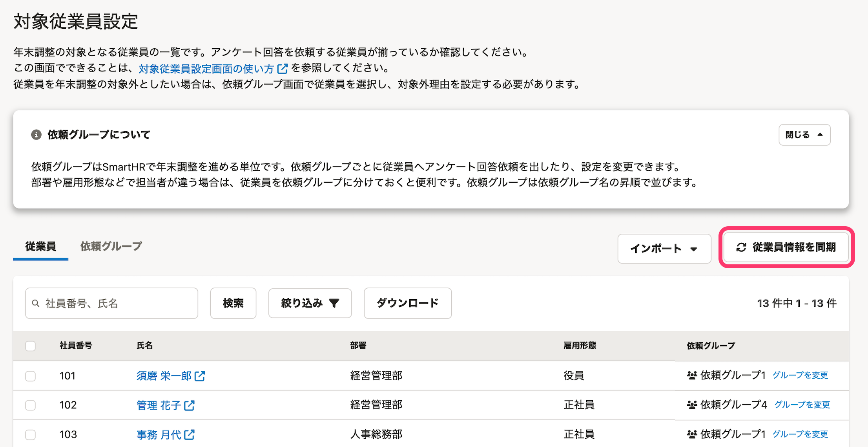Click external link icon after 対象従業員設定画面の使い方
This screenshot has width=868, height=447.
(x=283, y=69)
